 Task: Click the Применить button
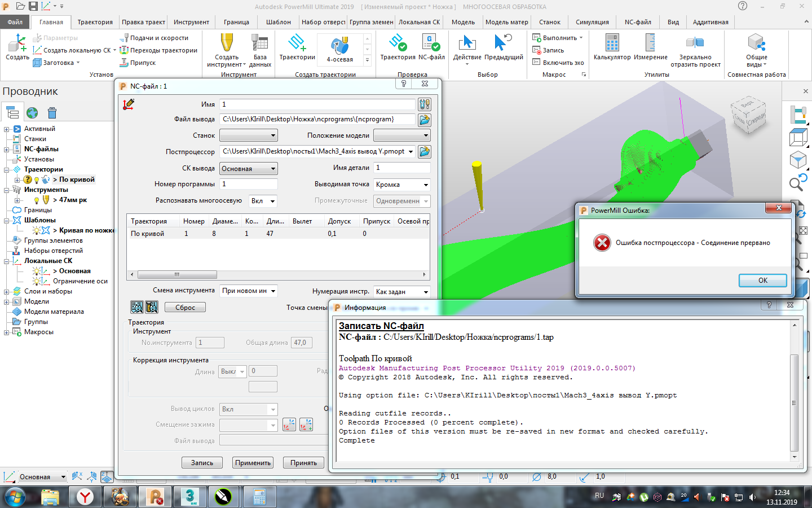(253, 463)
